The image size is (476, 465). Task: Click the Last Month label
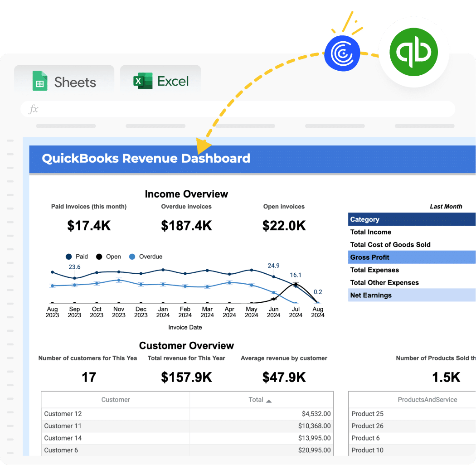[446, 206]
